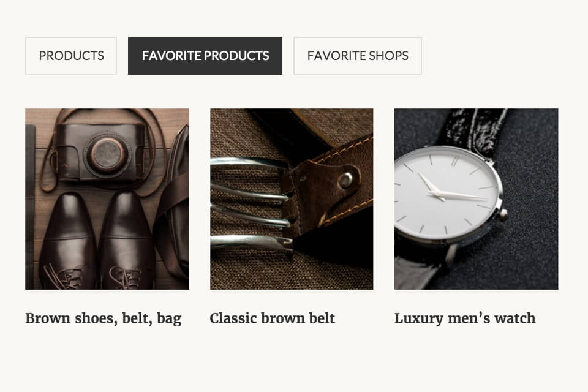Click the 'Classic brown belt' title link

272,318
